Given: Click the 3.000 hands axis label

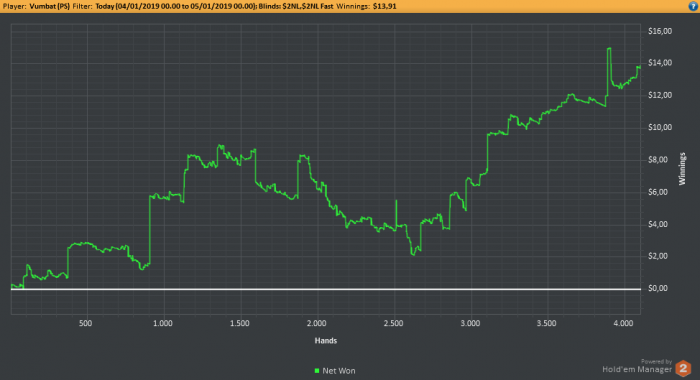Looking at the screenshot, I should (x=470, y=323).
